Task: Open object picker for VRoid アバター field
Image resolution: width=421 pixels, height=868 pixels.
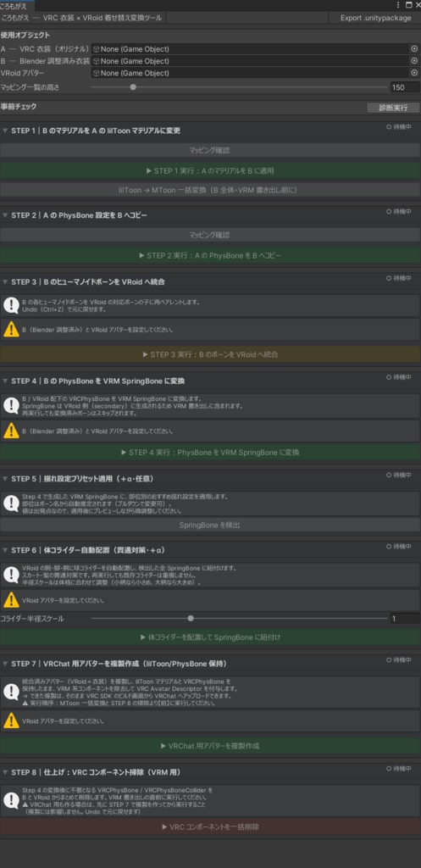Action: (414, 73)
